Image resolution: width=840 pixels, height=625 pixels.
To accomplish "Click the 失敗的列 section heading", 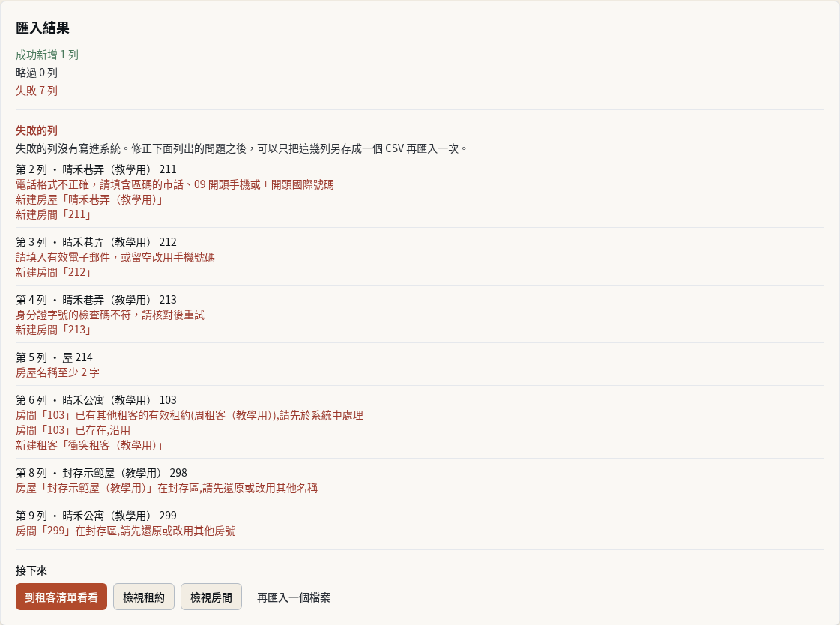I will click(x=37, y=130).
